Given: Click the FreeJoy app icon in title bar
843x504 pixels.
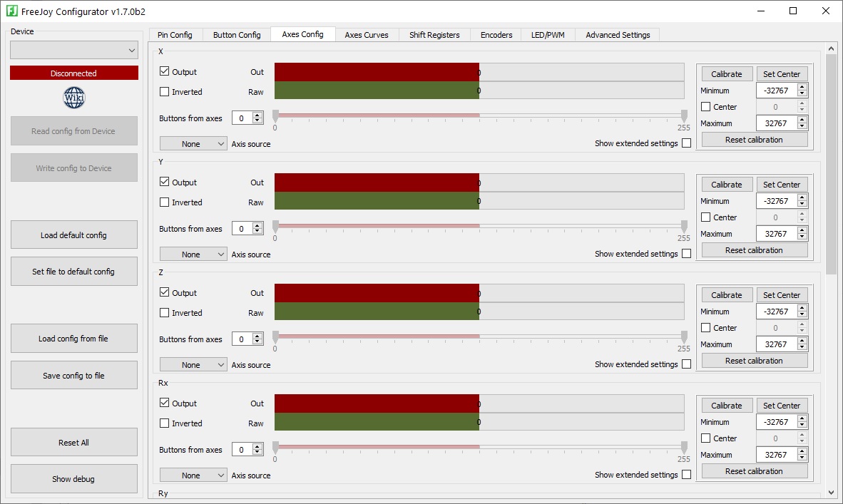Looking at the screenshot, I should pos(12,11).
